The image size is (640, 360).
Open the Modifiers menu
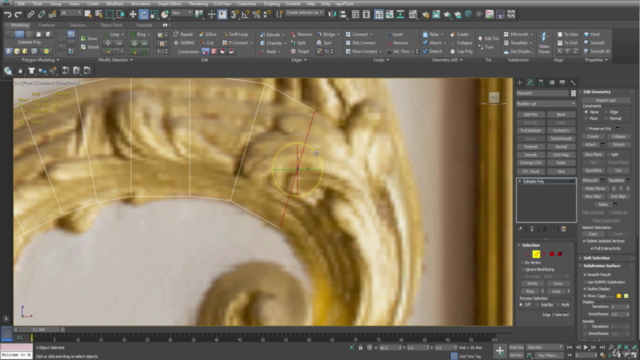(x=115, y=4)
